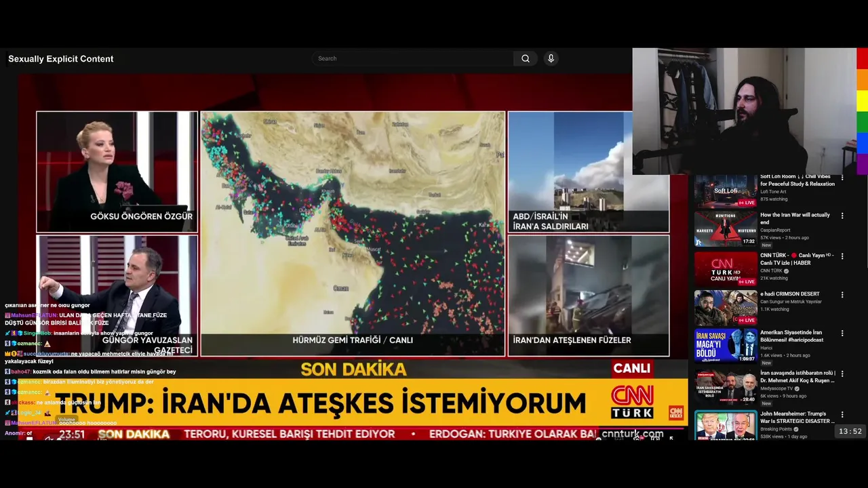Screen dimensions: 868x488
Task: Click the İran'dan Ateşlenen Füzeler panel
Action: pos(588,296)
